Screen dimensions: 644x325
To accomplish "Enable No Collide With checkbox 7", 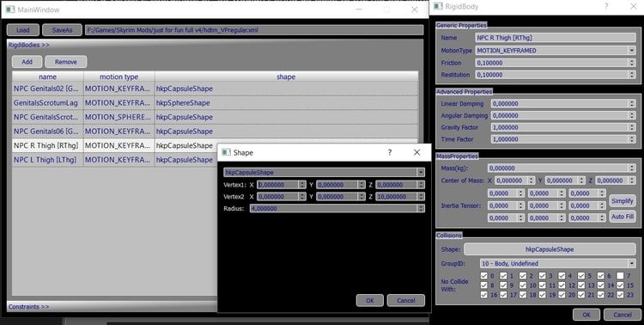I will 620,276.
